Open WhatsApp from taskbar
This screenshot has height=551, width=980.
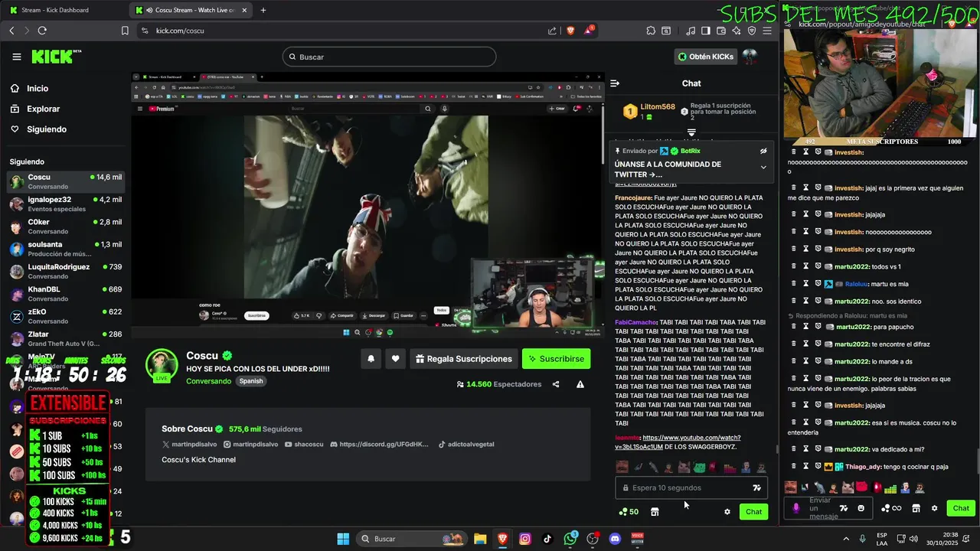(570, 539)
